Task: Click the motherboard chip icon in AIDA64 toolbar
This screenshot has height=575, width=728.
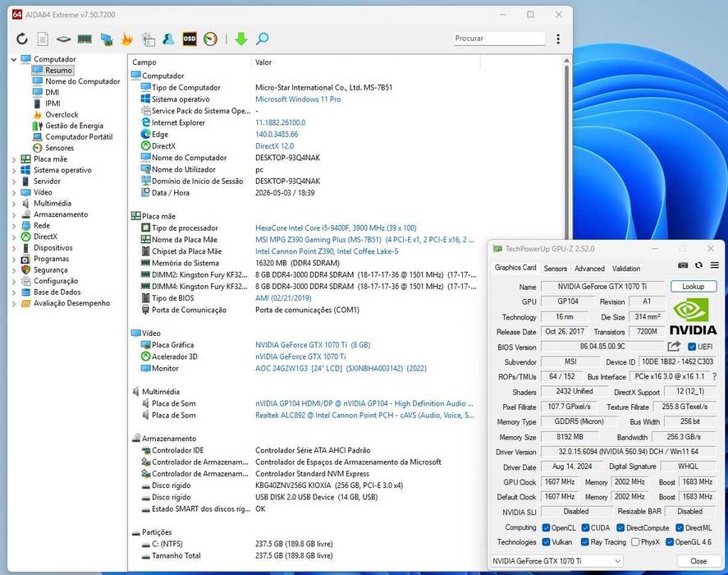Action: point(63,39)
